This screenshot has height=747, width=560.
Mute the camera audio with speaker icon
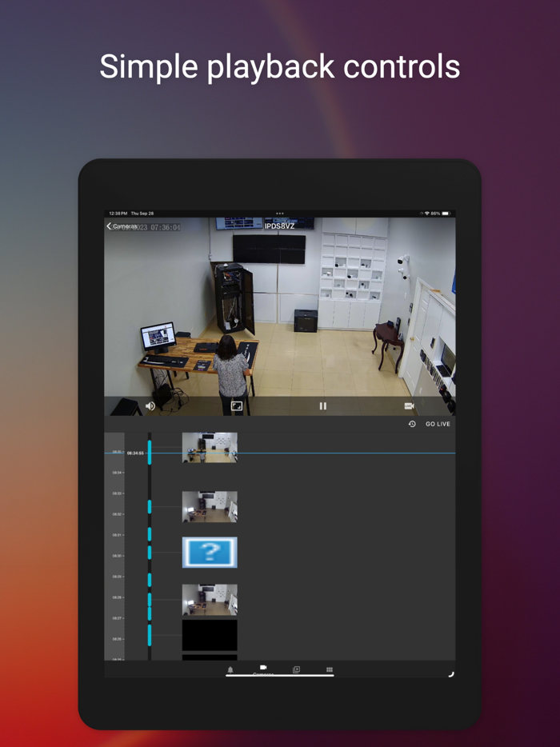(150, 406)
